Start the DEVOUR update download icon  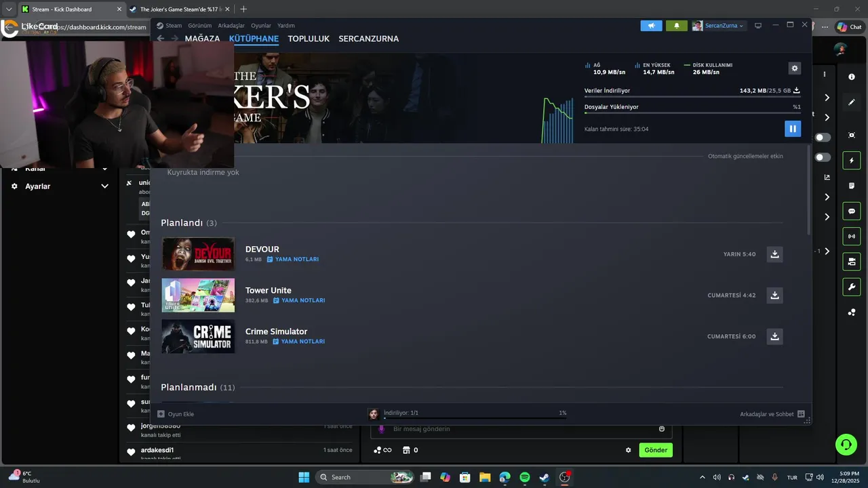(774, 254)
